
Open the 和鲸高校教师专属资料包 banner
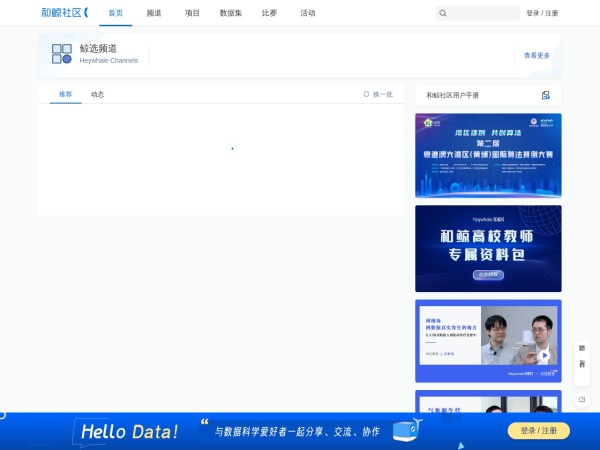click(488, 248)
